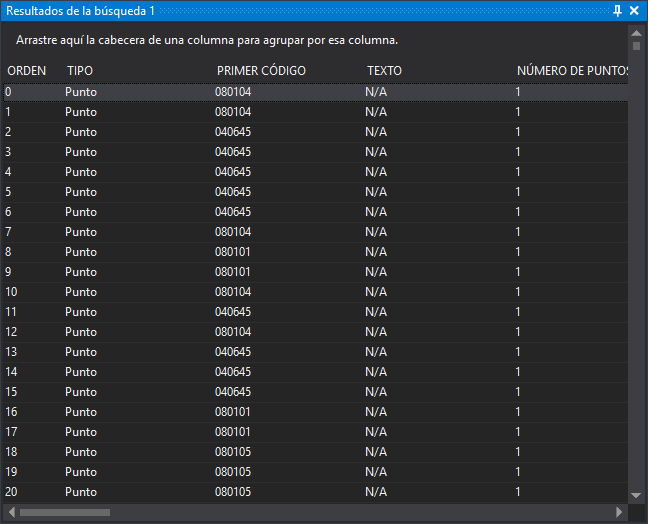Click Punto cell in row 17
Viewport: 648px width, 524px height.
tap(81, 432)
